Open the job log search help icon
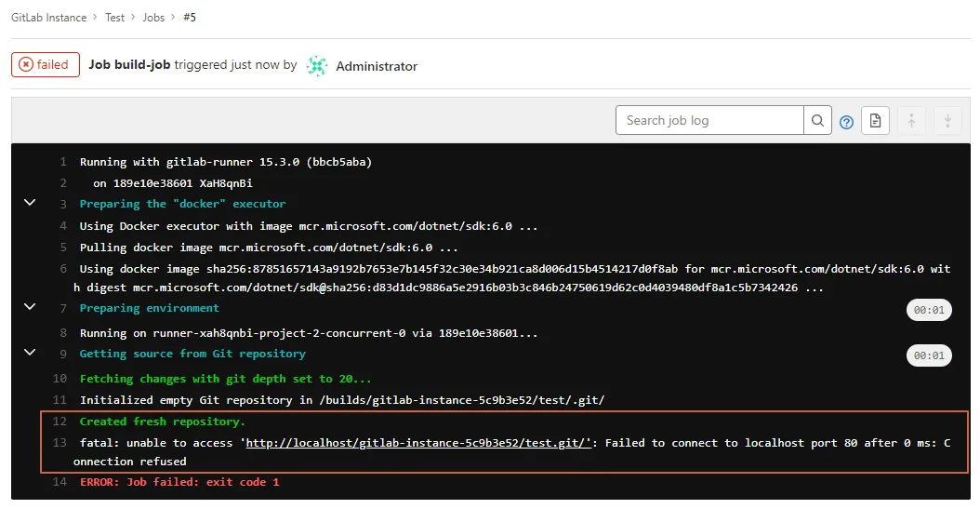This screenshot has height=509, width=980. click(x=846, y=122)
